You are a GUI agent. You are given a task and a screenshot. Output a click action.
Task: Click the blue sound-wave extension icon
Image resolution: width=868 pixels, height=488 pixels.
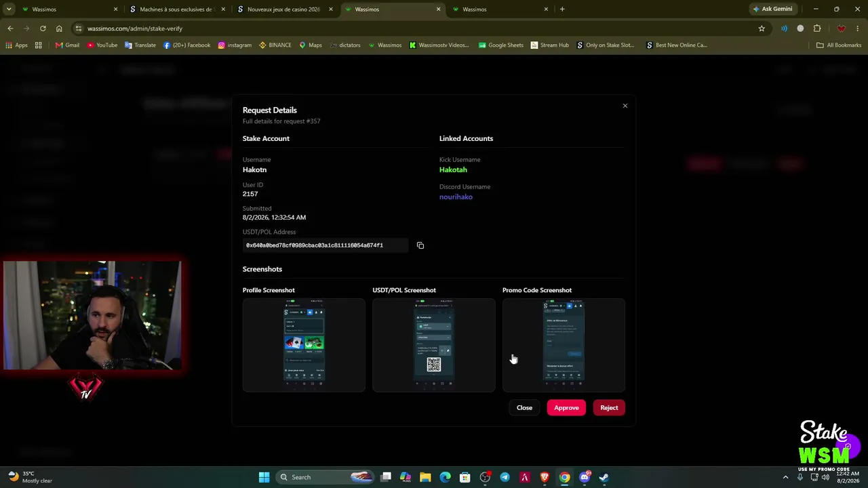coord(784,28)
